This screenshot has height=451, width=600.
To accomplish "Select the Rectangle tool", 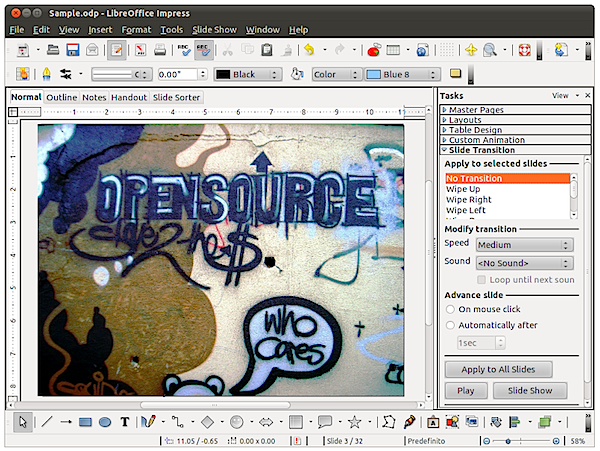I will (85, 422).
